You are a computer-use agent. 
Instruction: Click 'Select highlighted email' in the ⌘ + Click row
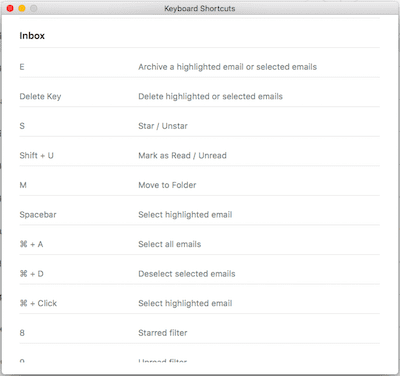coord(185,303)
